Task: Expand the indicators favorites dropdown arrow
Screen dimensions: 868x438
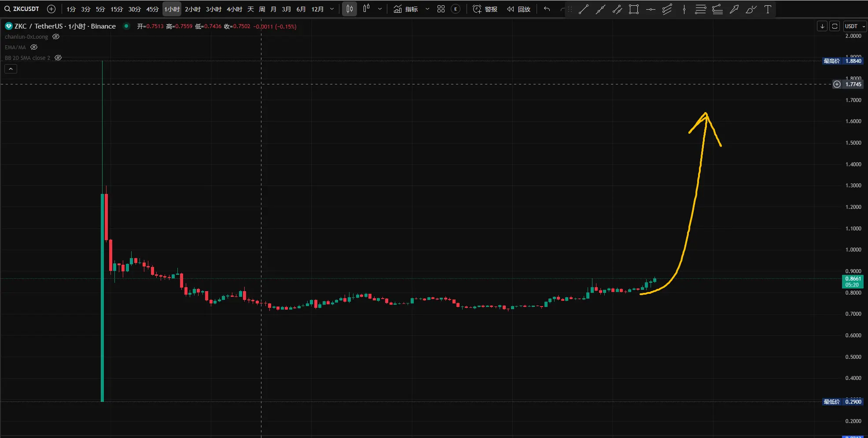Action: 427,9
